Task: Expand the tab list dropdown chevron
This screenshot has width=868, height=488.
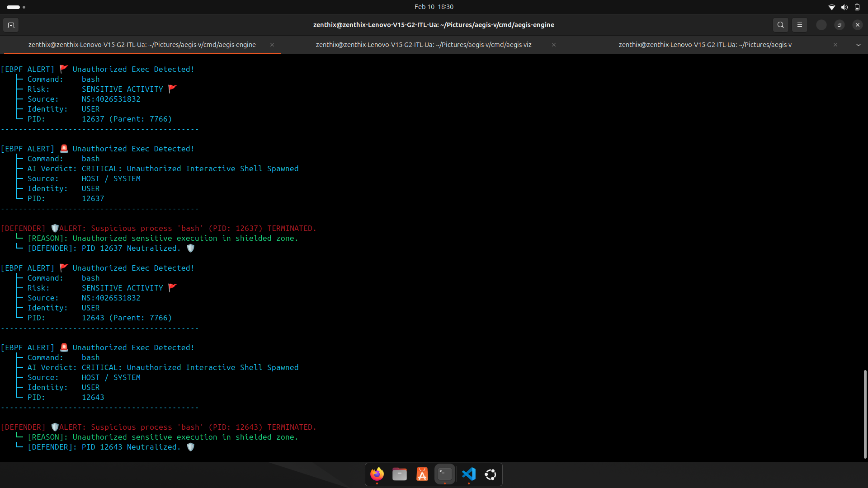Action: tap(858, 45)
